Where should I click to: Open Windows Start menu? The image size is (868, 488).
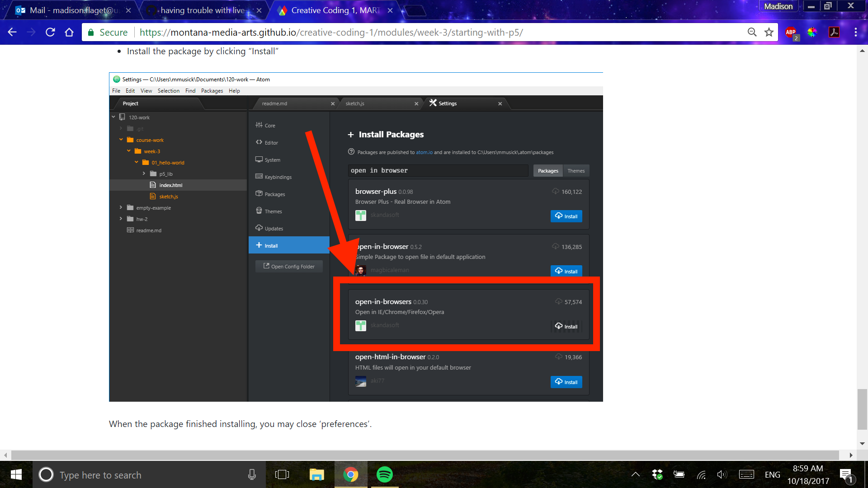tap(16, 474)
